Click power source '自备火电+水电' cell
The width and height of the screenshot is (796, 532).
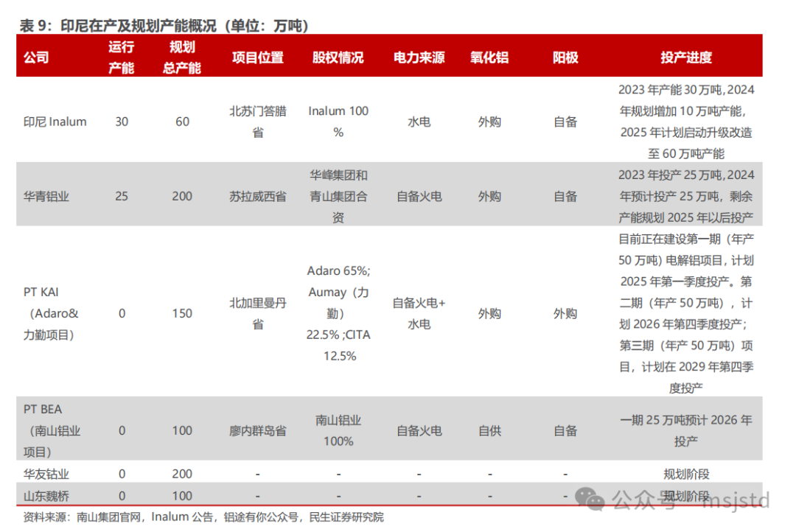pos(419,314)
